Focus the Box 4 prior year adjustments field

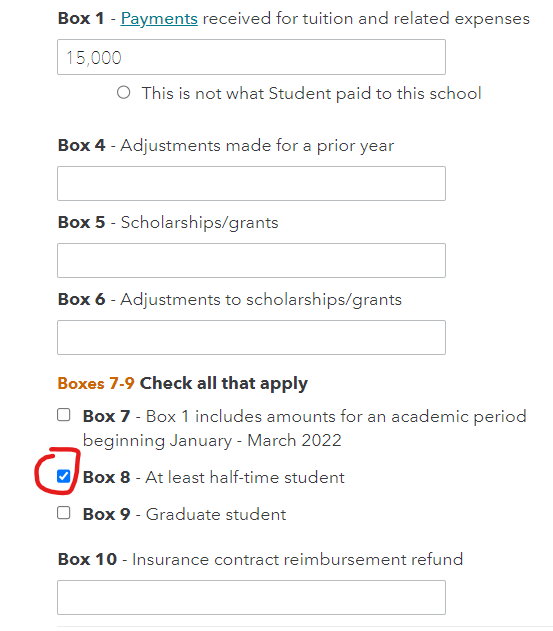click(x=251, y=184)
